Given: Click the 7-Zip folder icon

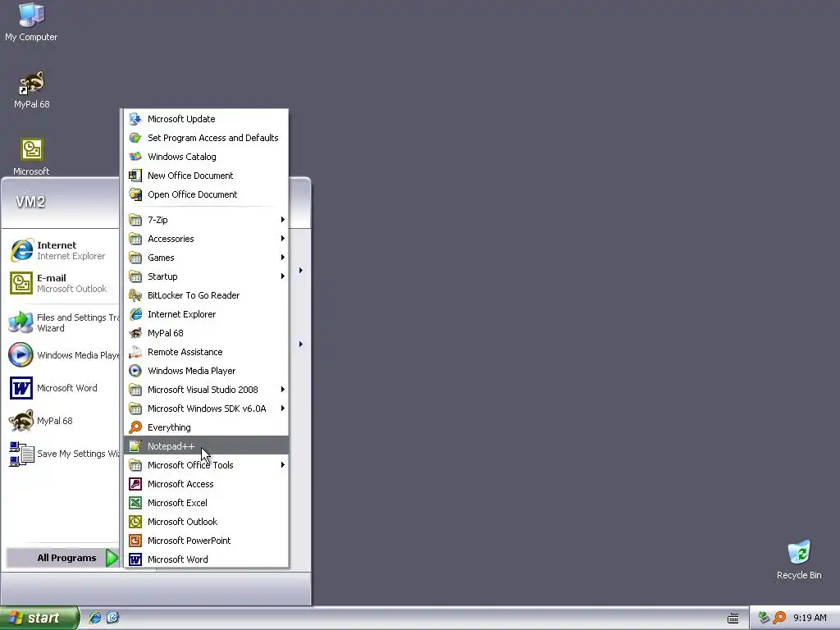Looking at the screenshot, I should tap(135, 220).
